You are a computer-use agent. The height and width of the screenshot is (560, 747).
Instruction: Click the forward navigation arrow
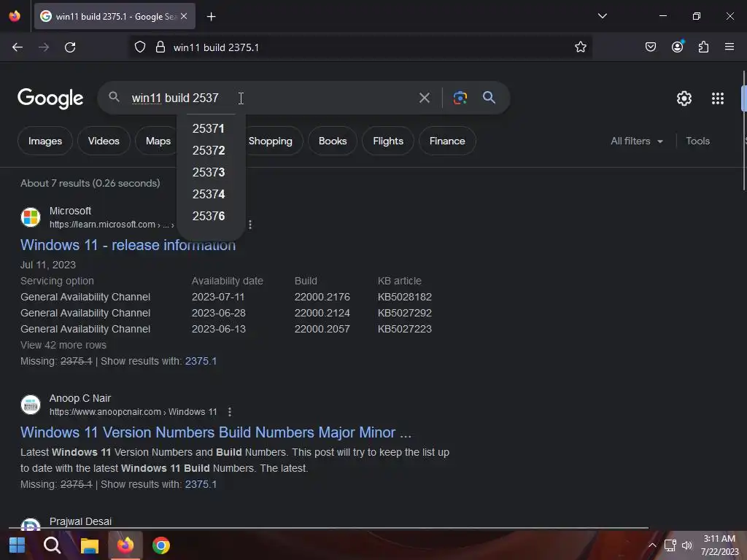(x=44, y=47)
